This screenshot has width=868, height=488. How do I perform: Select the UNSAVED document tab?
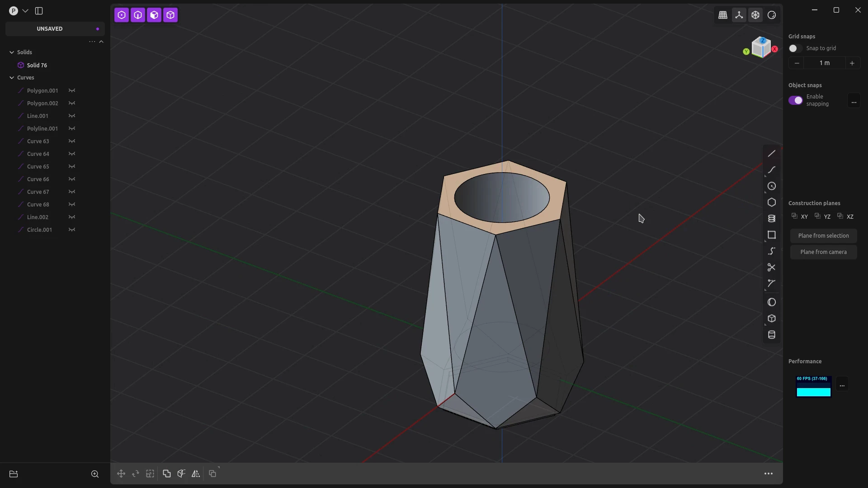(55, 29)
